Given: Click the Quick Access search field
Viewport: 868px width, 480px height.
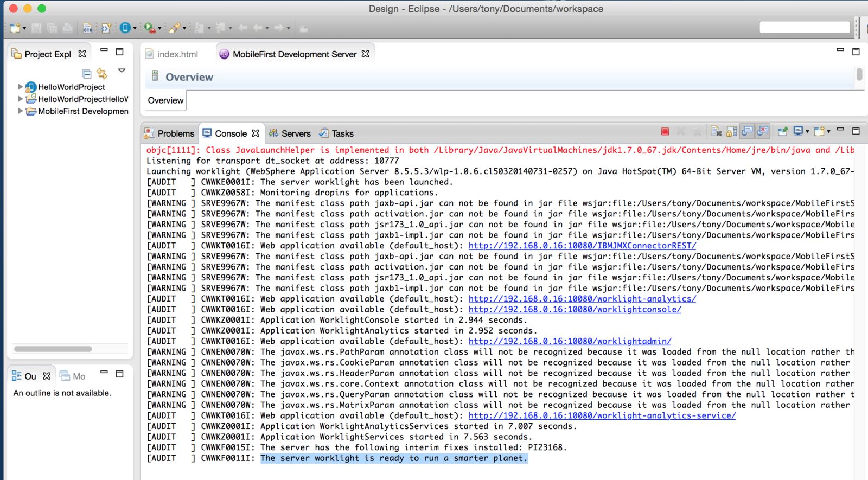Looking at the screenshot, I should [805, 28].
